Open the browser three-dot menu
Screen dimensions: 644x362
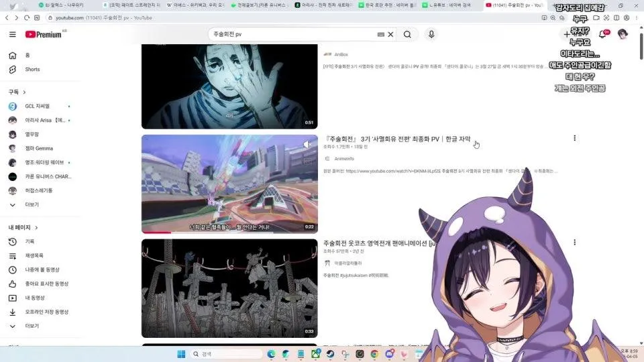click(637, 17)
